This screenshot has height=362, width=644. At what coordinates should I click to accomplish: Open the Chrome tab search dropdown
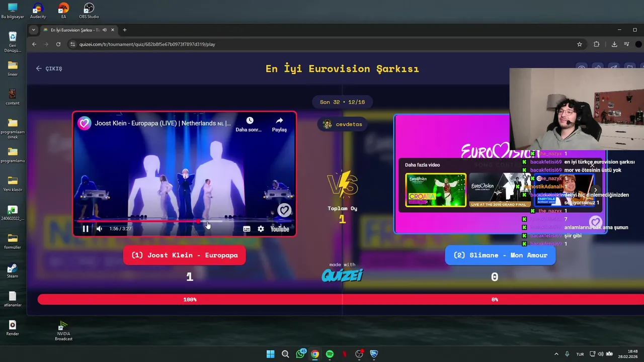(x=33, y=30)
